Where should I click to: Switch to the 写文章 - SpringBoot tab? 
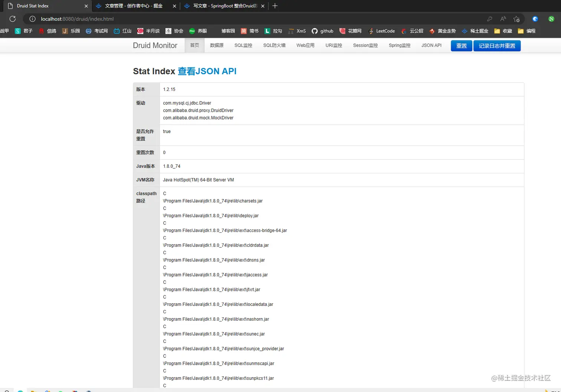pos(224,6)
